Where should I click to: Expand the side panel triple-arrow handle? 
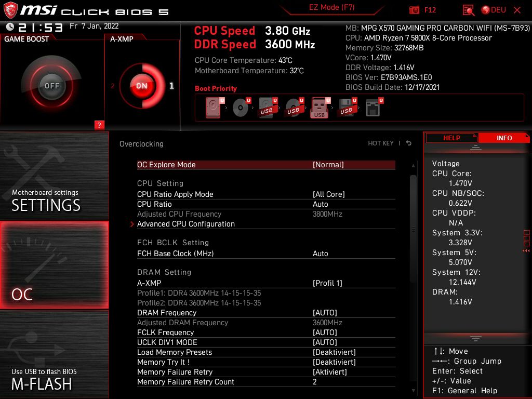tap(526, 251)
